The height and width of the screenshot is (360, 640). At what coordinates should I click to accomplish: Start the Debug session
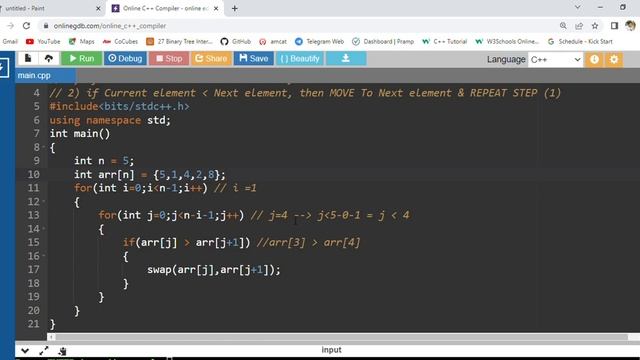[x=125, y=59]
